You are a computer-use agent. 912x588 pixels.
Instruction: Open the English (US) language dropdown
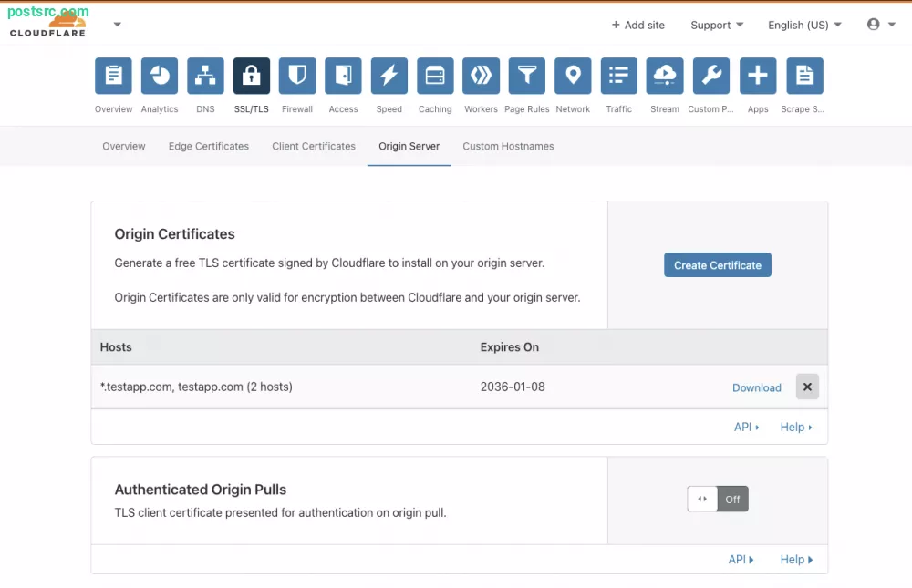[x=804, y=25]
